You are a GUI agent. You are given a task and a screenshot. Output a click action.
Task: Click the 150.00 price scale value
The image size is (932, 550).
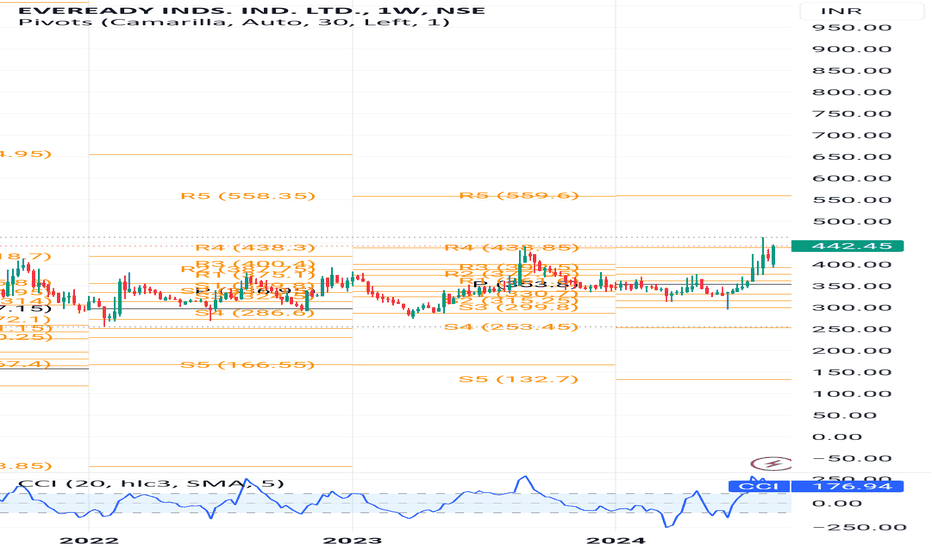click(x=852, y=372)
